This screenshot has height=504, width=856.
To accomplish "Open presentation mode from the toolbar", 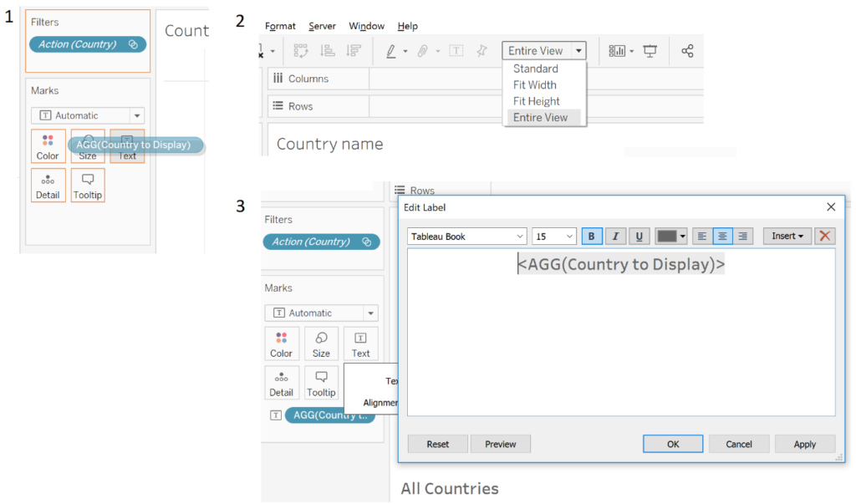I will [650, 51].
